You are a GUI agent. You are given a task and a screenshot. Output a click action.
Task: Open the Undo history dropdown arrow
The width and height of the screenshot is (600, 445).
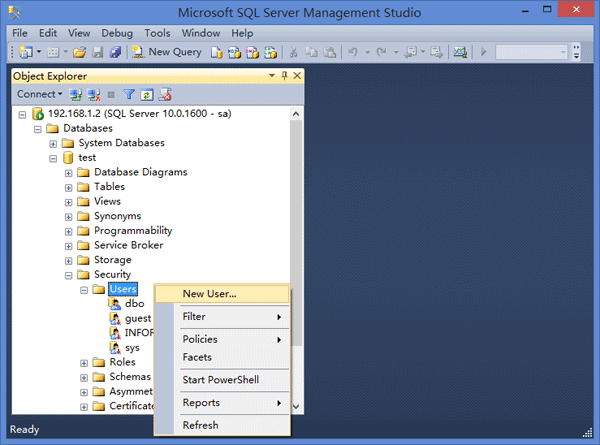click(x=367, y=52)
